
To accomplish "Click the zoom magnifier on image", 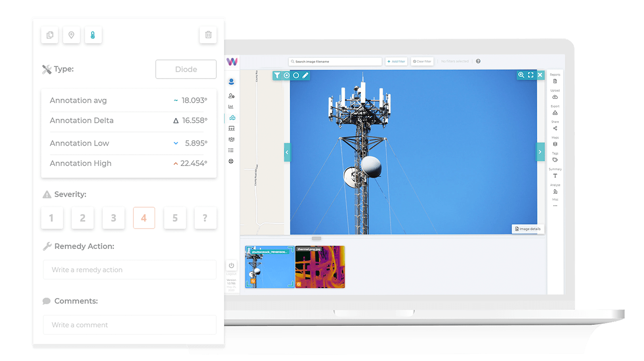I will click(521, 75).
